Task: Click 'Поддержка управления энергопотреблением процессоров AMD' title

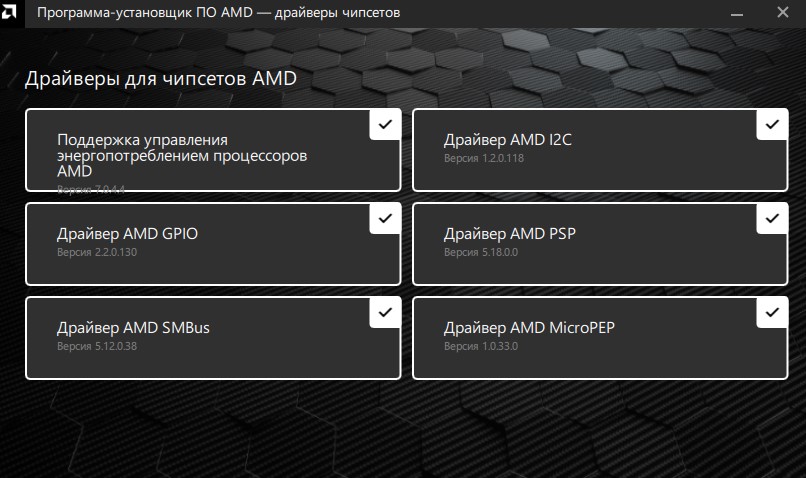Action: [x=182, y=155]
